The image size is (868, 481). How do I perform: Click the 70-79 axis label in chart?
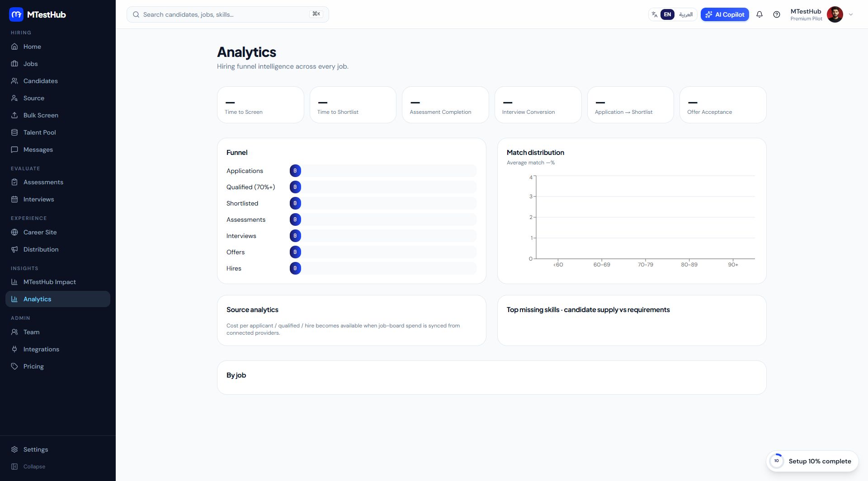tap(646, 265)
